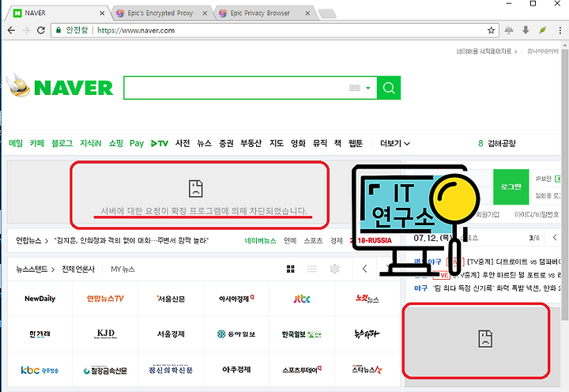569x392 pixels.
Task: Open 증권 finance link
Action: (x=226, y=143)
